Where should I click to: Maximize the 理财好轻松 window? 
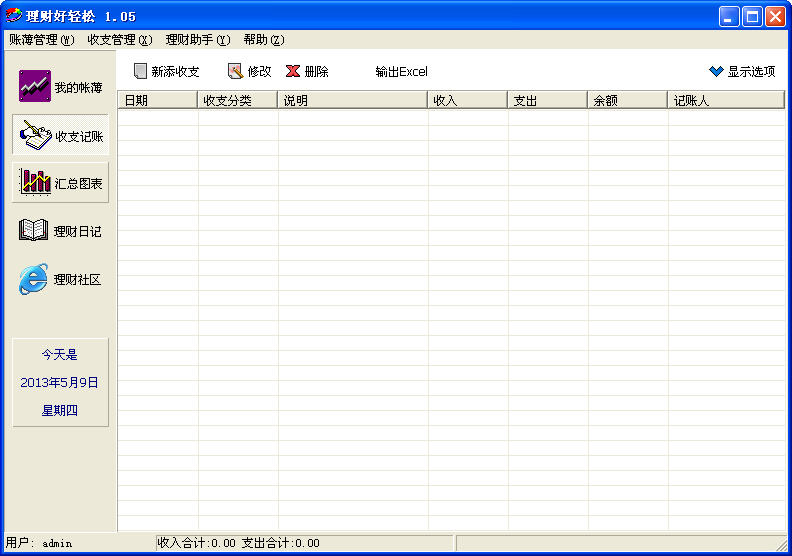[752, 17]
